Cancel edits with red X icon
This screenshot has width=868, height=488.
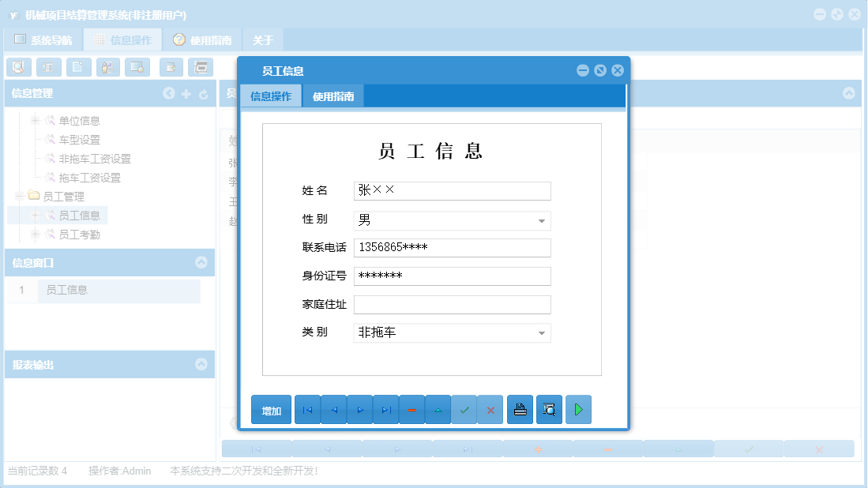[490, 409]
